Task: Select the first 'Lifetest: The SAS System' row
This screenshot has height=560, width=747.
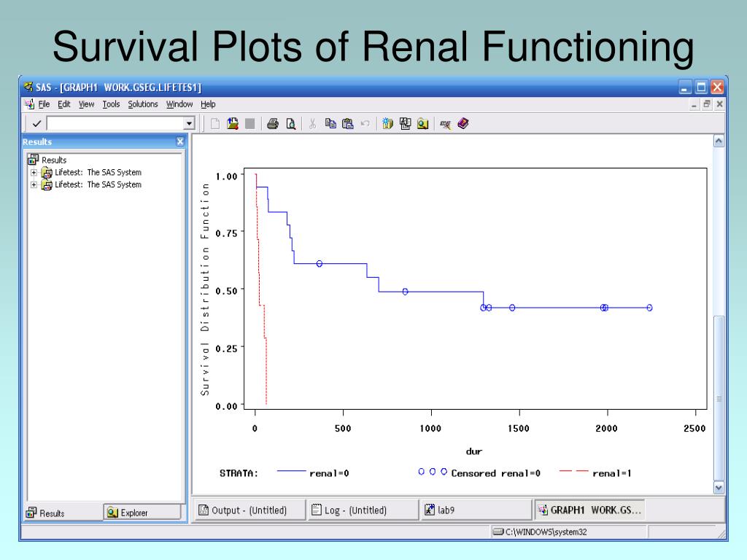Action: [x=98, y=172]
